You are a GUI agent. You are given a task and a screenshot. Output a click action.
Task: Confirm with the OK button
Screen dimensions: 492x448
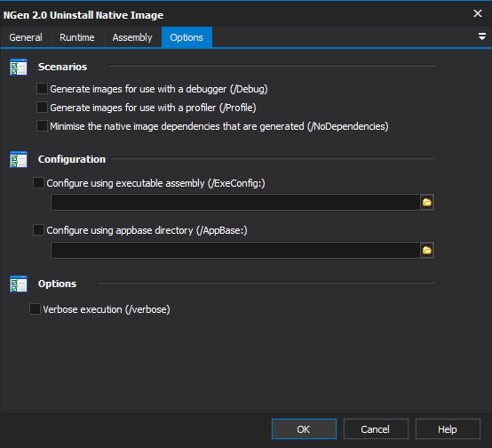tap(304, 428)
